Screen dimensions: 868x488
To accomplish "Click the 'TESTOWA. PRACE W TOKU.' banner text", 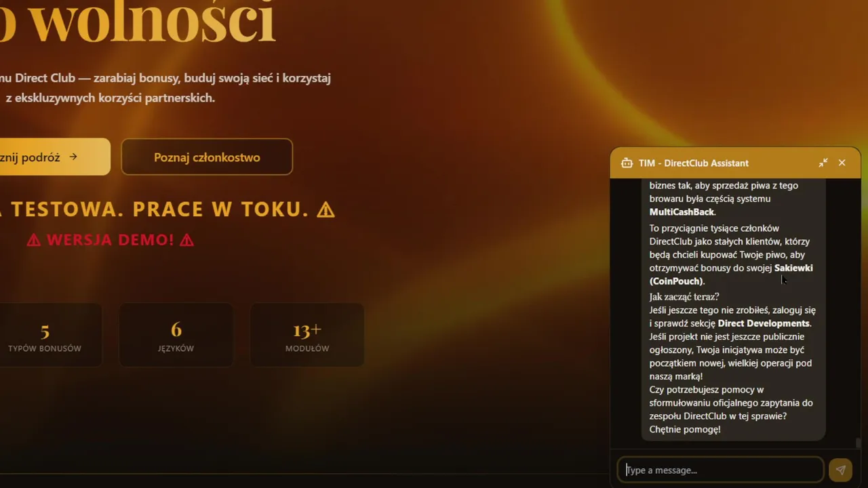I will coord(160,209).
